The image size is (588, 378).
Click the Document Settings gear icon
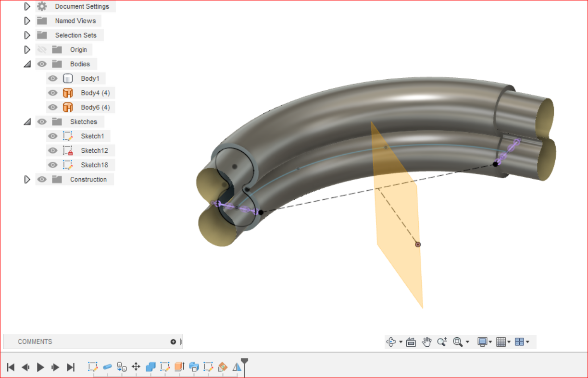coord(42,6)
